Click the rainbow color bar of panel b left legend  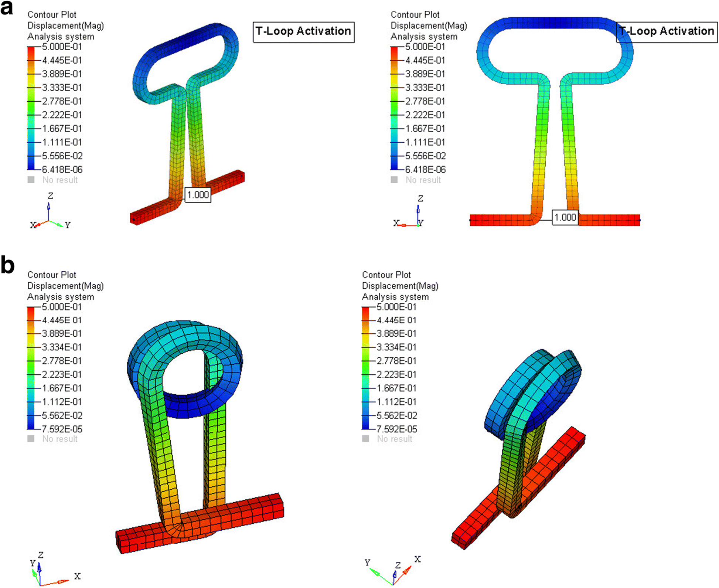coord(31,368)
